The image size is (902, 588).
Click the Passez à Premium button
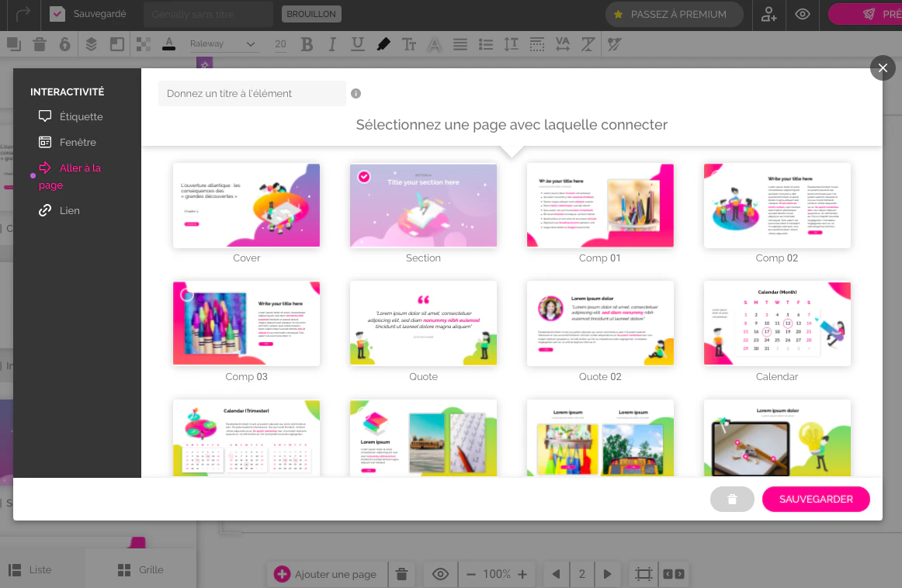click(x=674, y=15)
